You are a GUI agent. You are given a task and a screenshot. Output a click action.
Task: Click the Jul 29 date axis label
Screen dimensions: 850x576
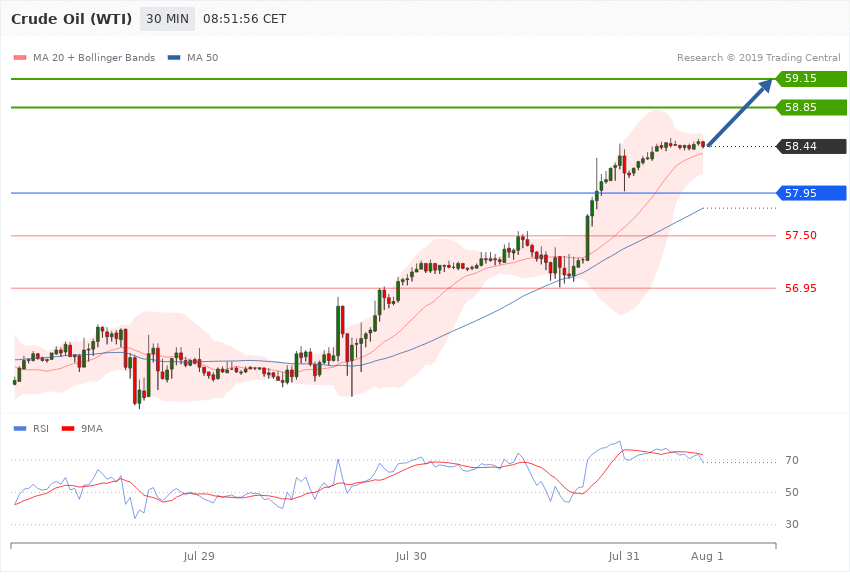(x=199, y=556)
